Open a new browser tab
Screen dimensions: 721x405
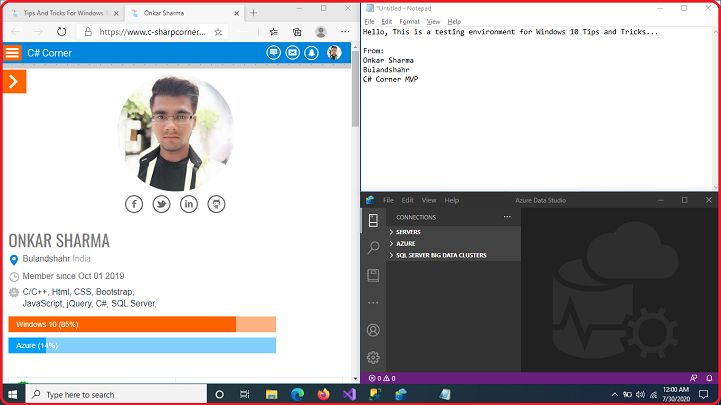click(253, 13)
